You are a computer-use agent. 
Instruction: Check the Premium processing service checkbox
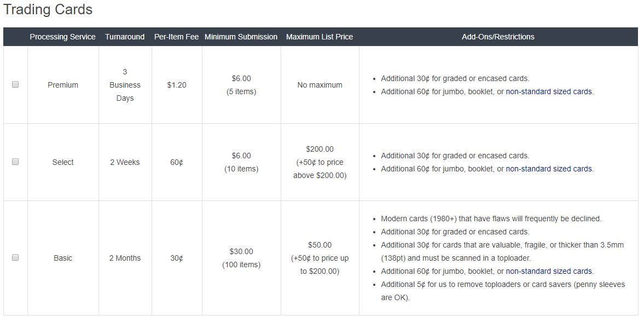[15, 85]
